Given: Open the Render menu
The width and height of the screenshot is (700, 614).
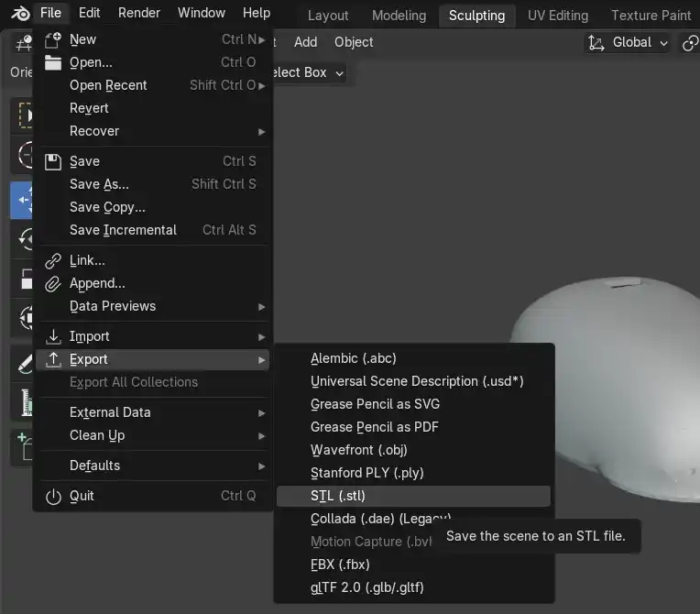Looking at the screenshot, I should pyautogui.click(x=139, y=13).
